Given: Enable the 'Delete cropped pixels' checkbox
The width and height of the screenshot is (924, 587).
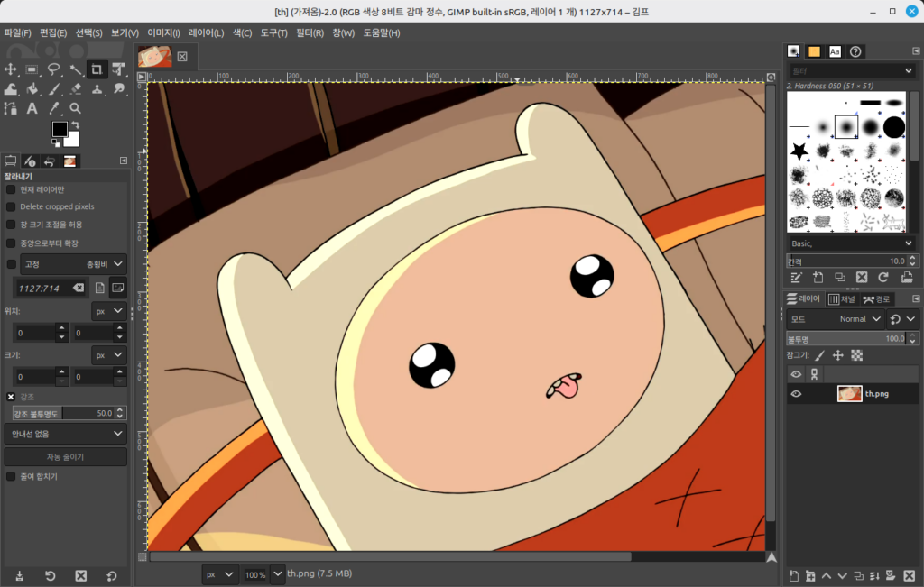Looking at the screenshot, I should (x=11, y=206).
